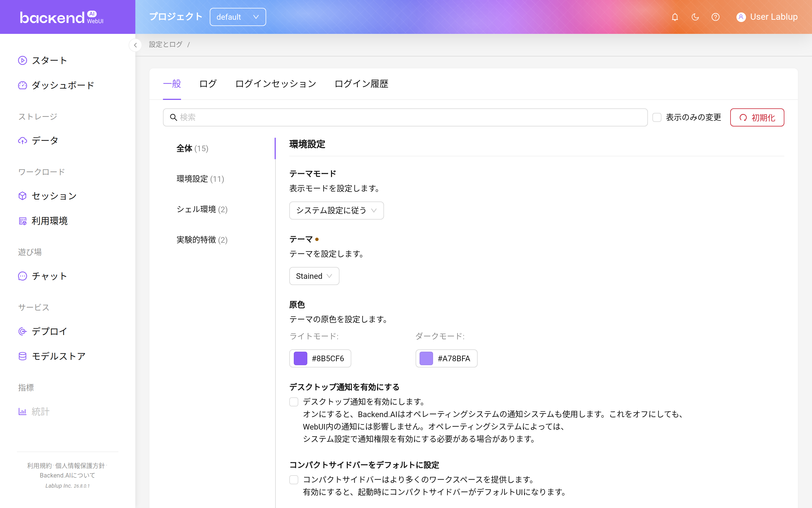Open 統計 menu item text
Viewport: 812px width, 508px height.
(x=41, y=411)
